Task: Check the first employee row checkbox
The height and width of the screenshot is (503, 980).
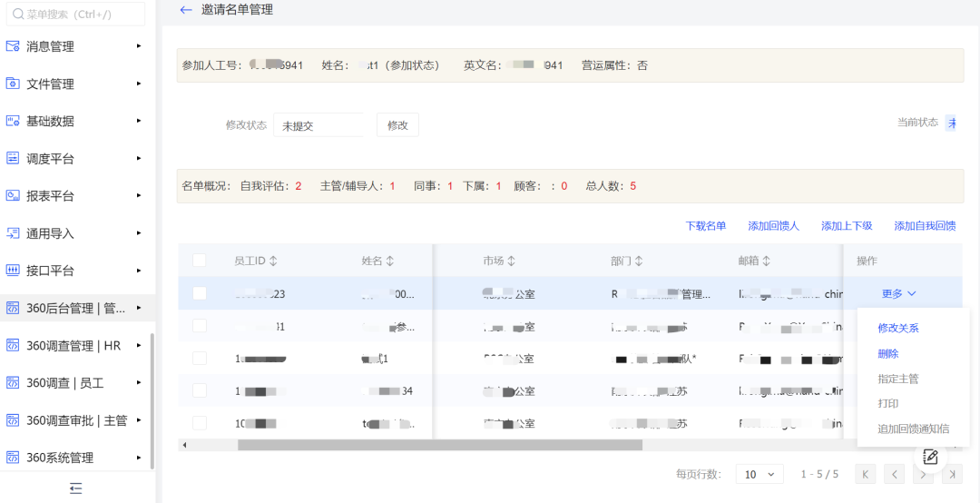Action: coord(200,293)
